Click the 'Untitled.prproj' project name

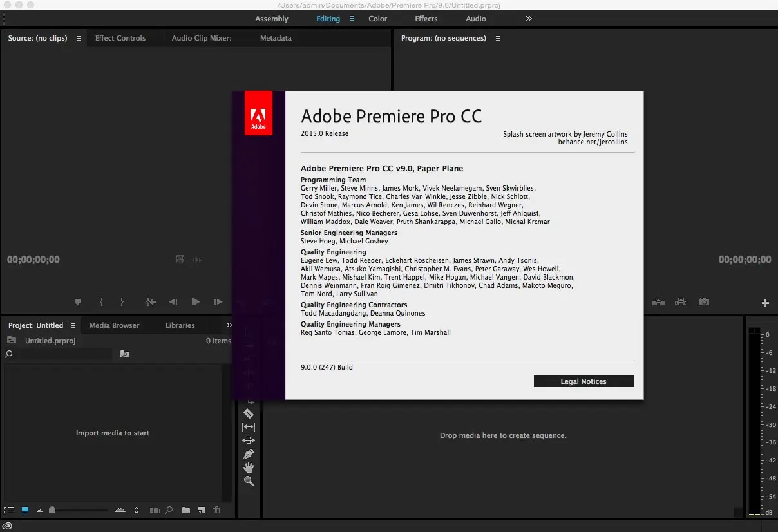coord(50,341)
